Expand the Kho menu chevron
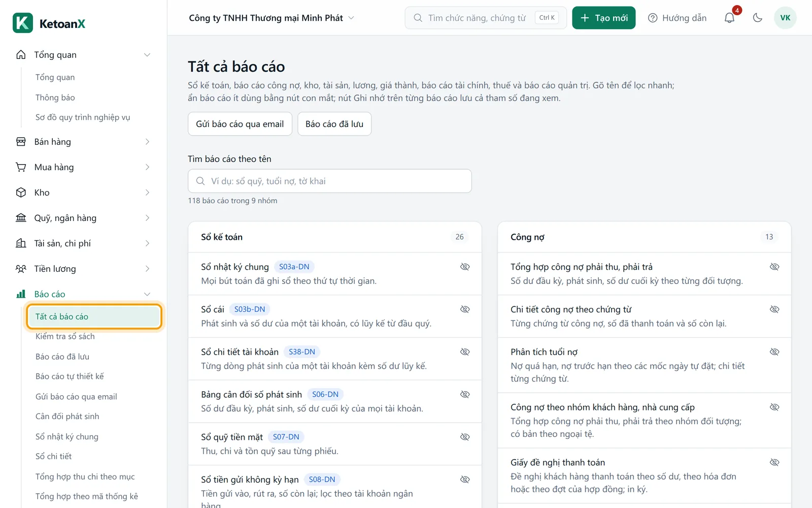This screenshot has height=508, width=812. pyautogui.click(x=147, y=193)
